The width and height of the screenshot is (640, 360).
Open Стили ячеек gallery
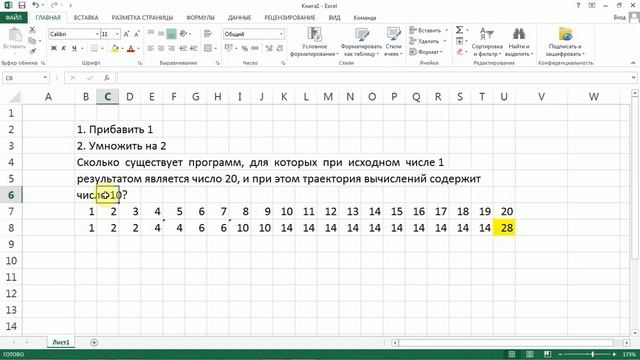[393, 41]
